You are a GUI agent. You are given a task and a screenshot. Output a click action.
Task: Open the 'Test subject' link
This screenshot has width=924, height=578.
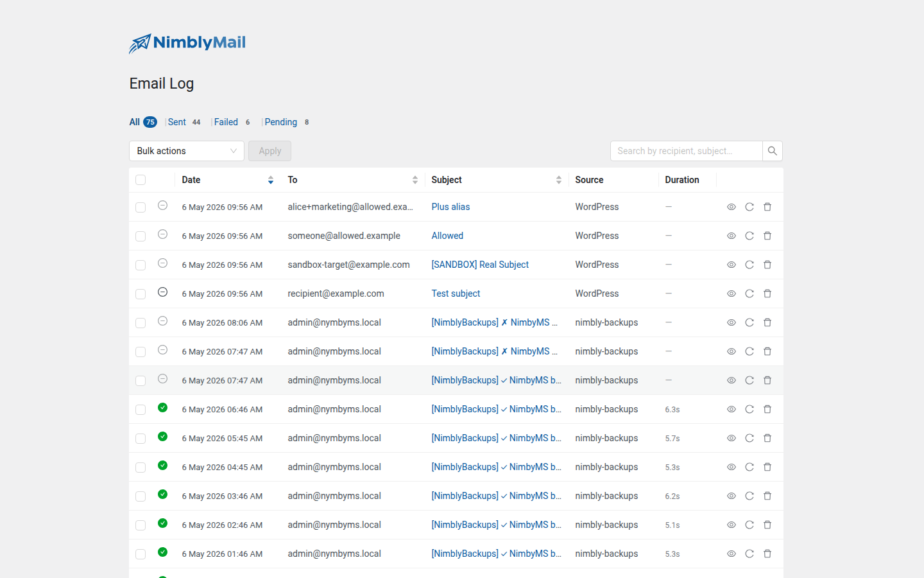pyautogui.click(x=456, y=293)
